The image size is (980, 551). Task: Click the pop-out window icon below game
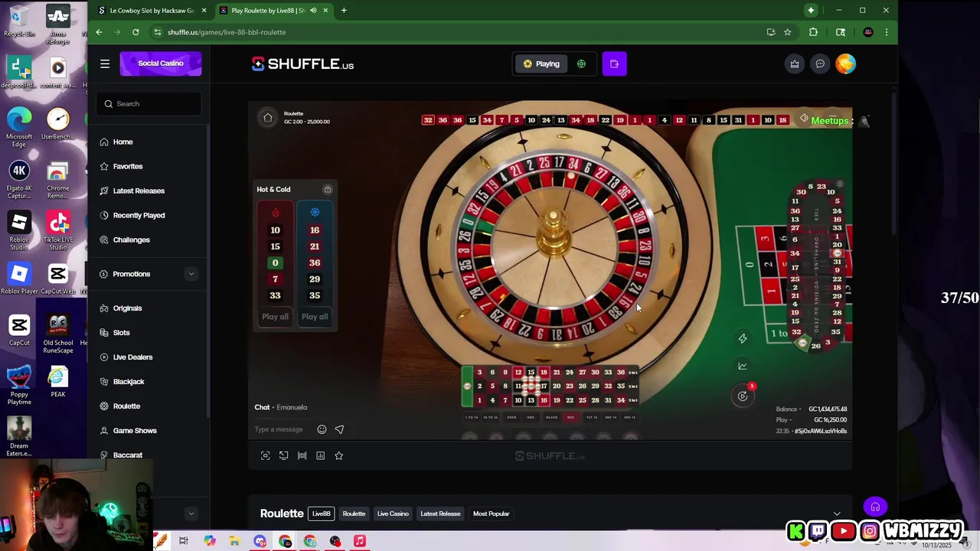click(283, 455)
